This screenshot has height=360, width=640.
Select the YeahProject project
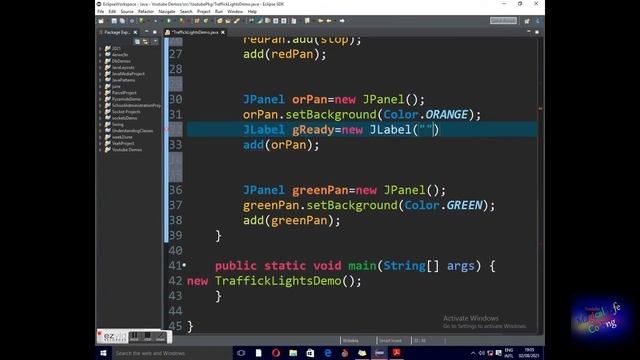pos(123,143)
